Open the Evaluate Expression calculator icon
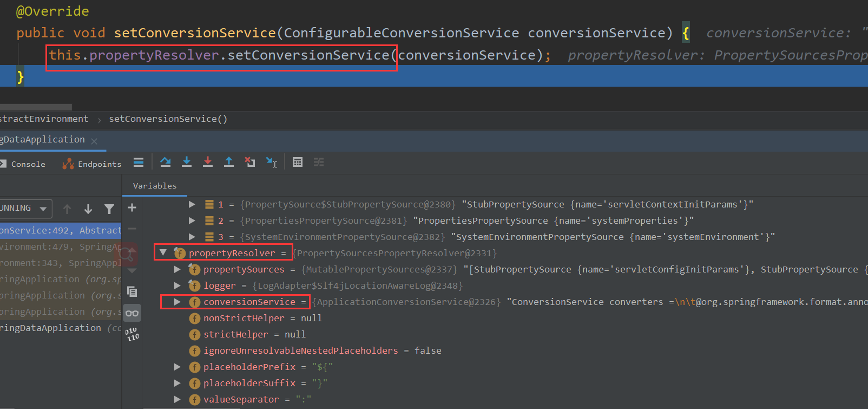Screen dimensions: 868x409 pyautogui.click(x=298, y=162)
